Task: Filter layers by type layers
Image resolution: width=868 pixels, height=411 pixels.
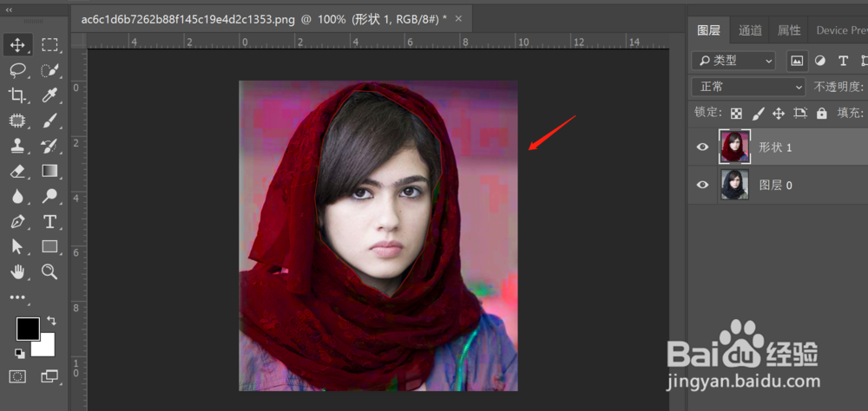Action: [843, 61]
